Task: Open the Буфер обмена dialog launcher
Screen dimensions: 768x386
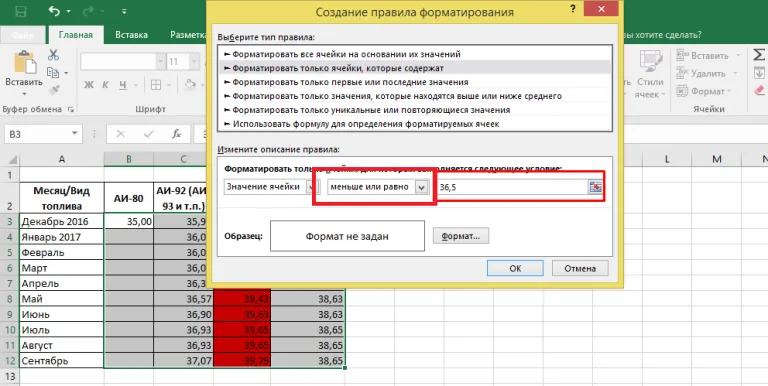Action: pyautogui.click(x=71, y=109)
